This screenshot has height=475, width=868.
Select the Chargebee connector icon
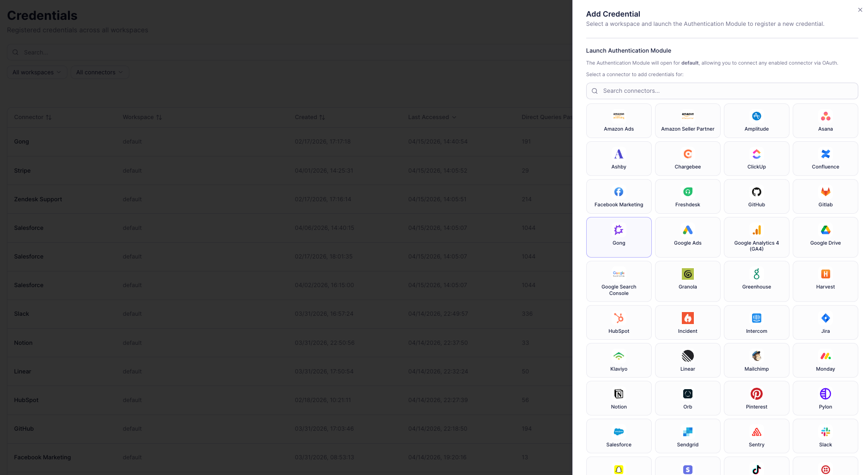coord(687,154)
